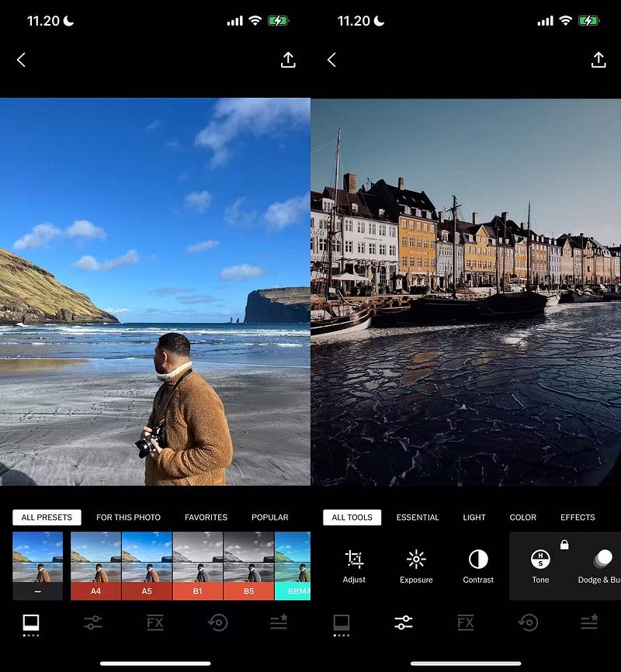This screenshot has width=621, height=672.
Task: Show the POPULAR presets tab
Action: click(x=269, y=518)
